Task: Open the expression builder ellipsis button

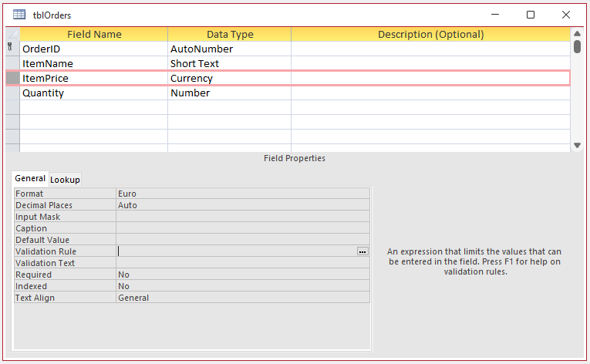Action: point(362,251)
